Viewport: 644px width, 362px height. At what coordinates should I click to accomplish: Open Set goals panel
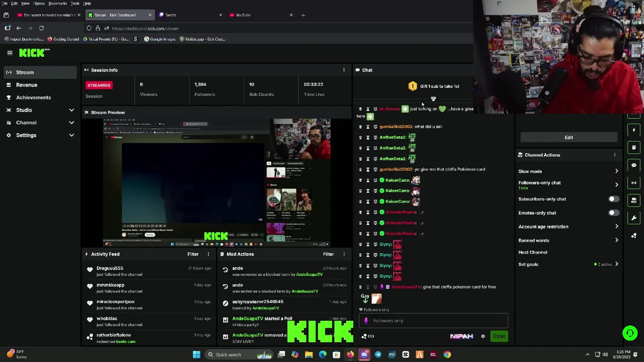pyautogui.click(x=569, y=264)
